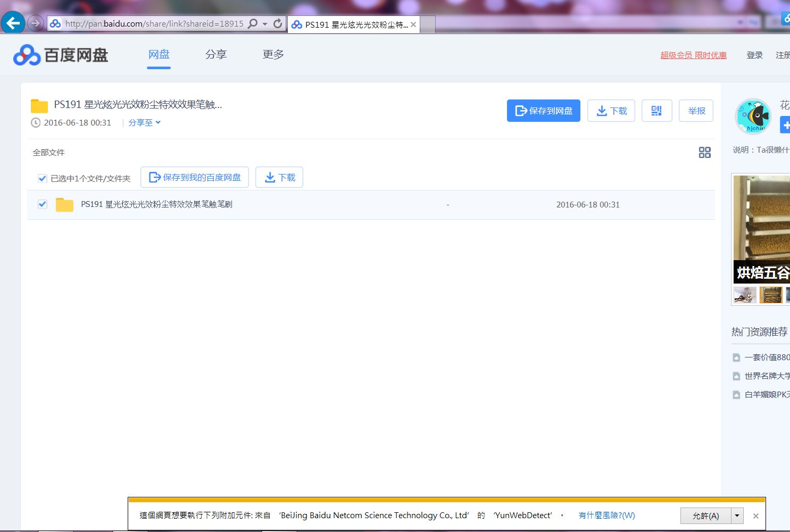Click the 允許(A) allow button

[705, 516]
